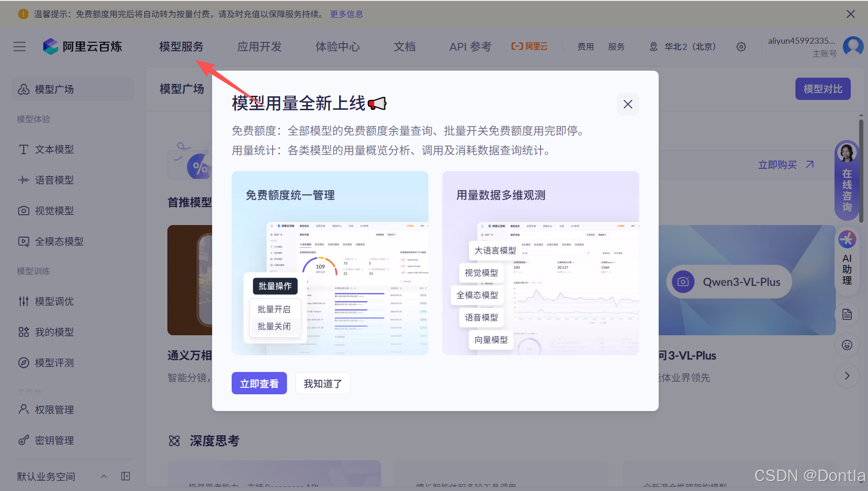
Task: Open 全模态模型 in the sidebar
Action: pos(59,241)
